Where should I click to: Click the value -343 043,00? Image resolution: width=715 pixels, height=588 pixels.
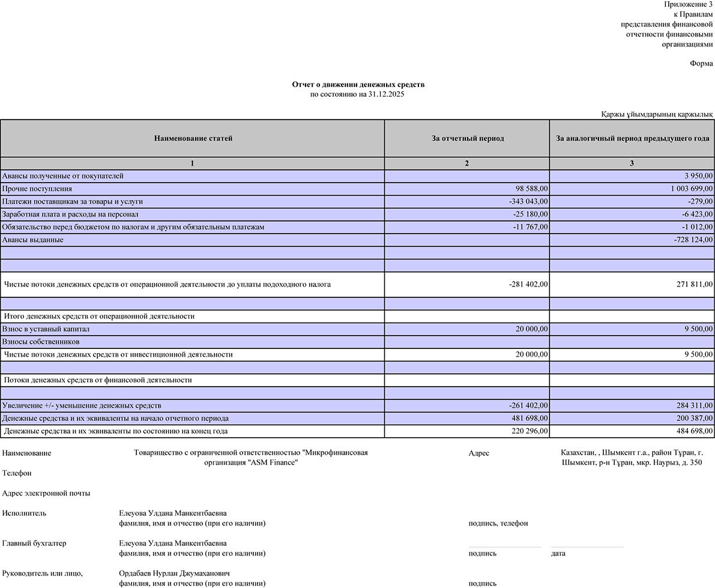pyautogui.click(x=528, y=202)
